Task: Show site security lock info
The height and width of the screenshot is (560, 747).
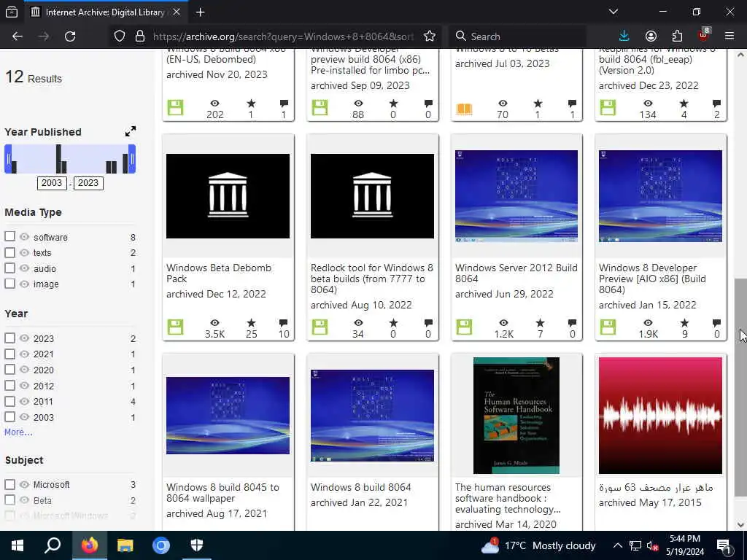Action: coord(139,36)
